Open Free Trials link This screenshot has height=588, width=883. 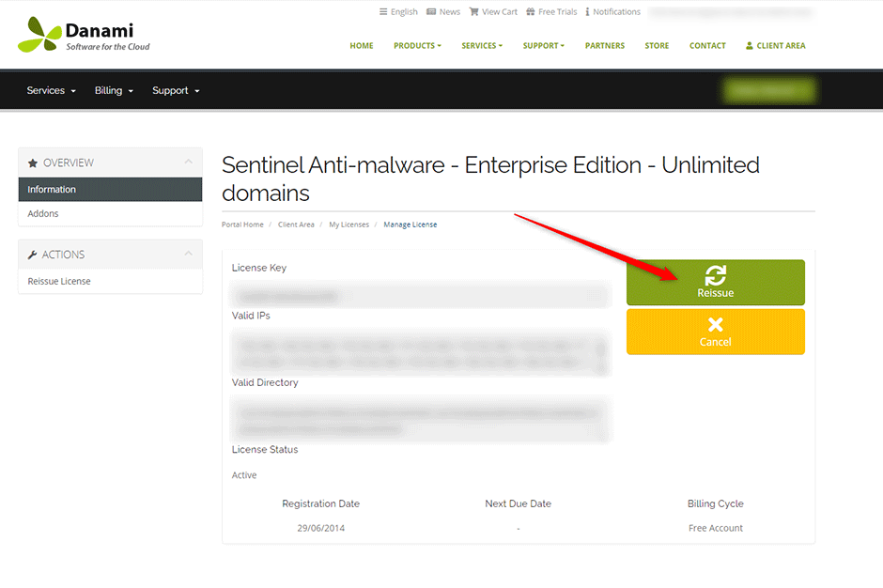(551, 12)
